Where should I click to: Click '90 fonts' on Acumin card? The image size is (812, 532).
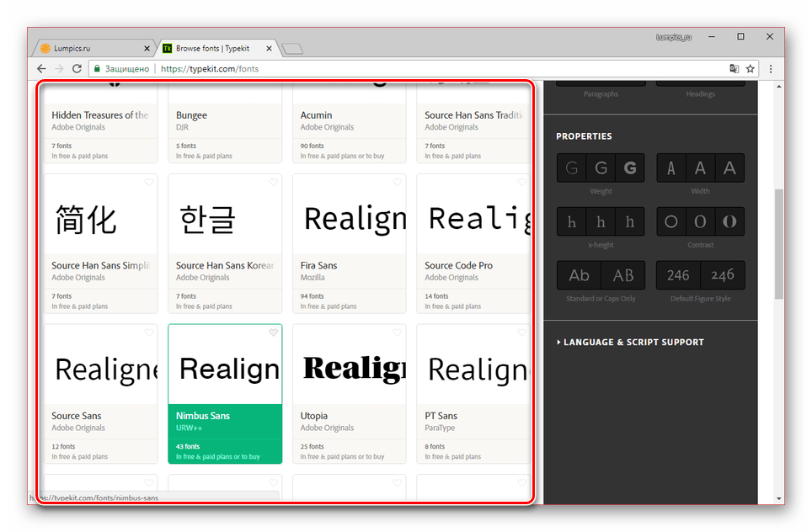tap(312, 146)
